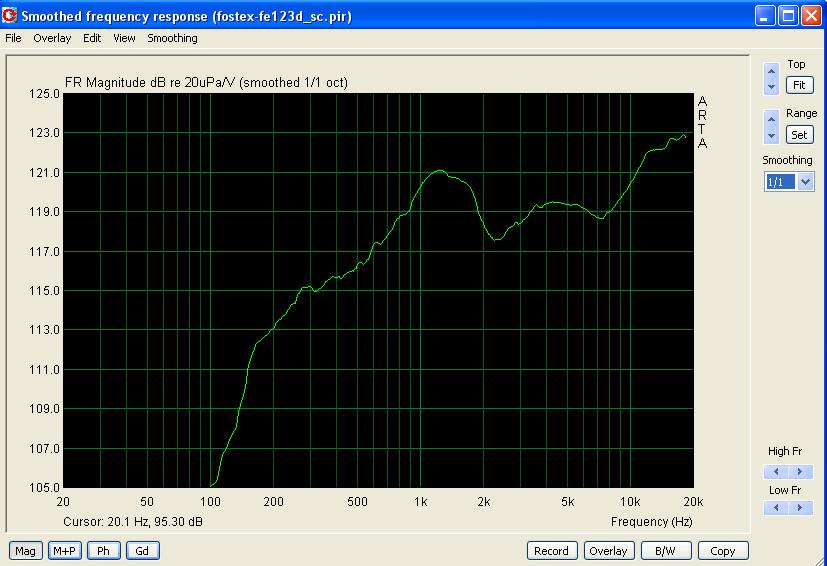Open the Smoothing menu
This screenshot has width=827, height=566.
click(172, 38)
